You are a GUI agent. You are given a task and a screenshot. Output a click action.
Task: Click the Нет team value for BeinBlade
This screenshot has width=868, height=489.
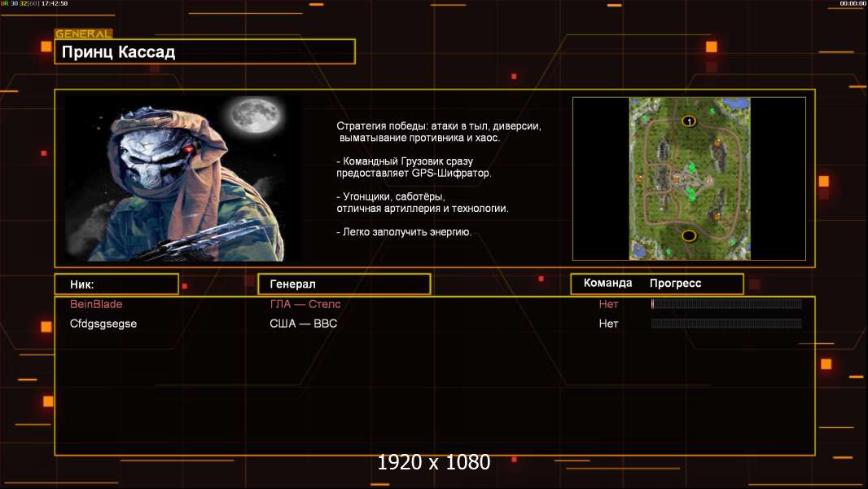click(608, 304)
